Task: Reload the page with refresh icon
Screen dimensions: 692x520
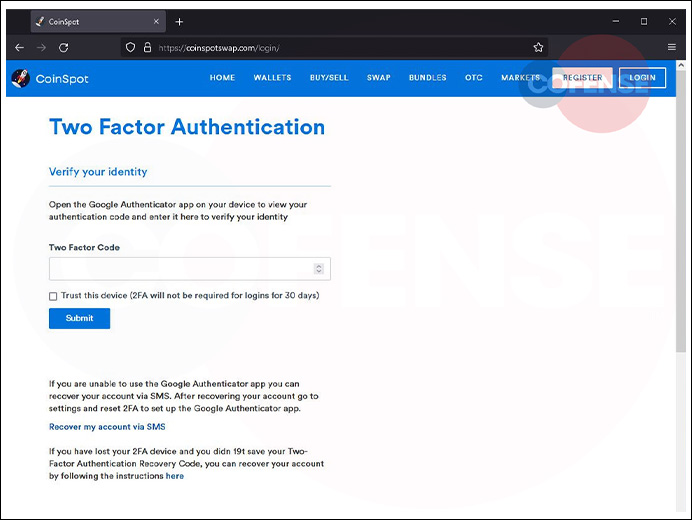Action: (64, 47)
